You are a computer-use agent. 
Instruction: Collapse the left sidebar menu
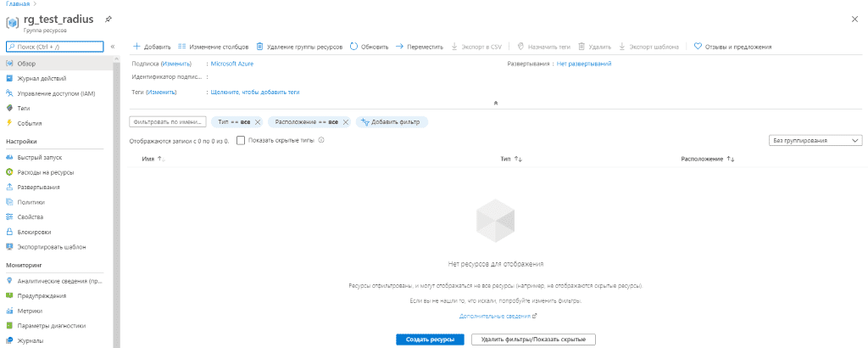[113, 47]
